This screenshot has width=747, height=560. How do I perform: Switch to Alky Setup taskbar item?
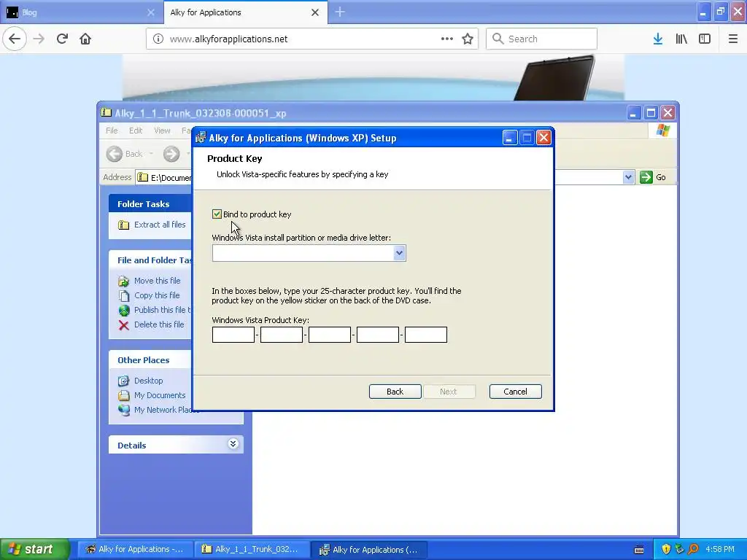click(x=368, y=550)
